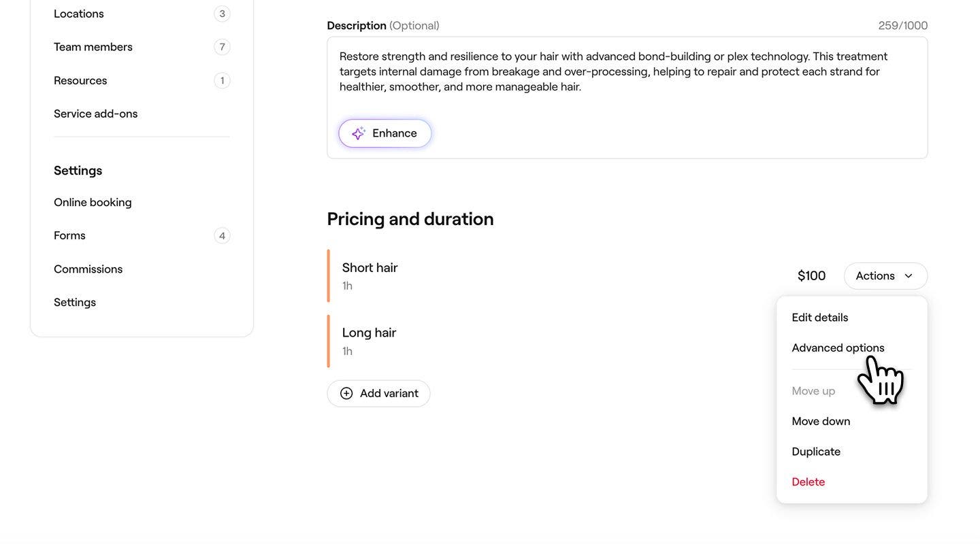
Task: Open Team members in the sidebar
Action: click(x=93, y=47)
